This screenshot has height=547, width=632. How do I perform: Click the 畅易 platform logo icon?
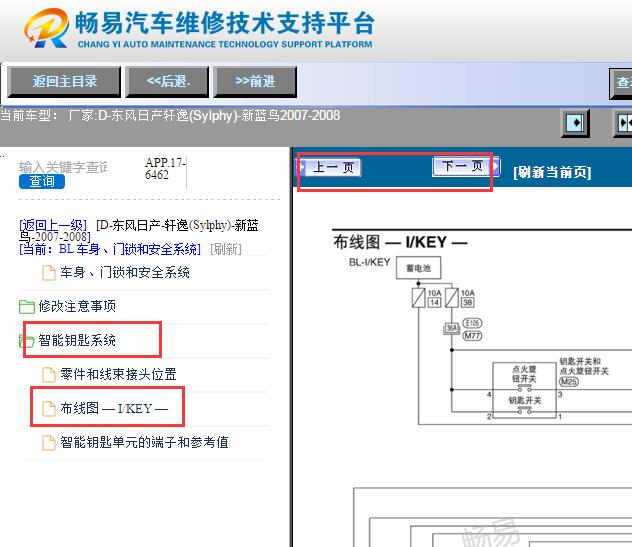(46, 28)
